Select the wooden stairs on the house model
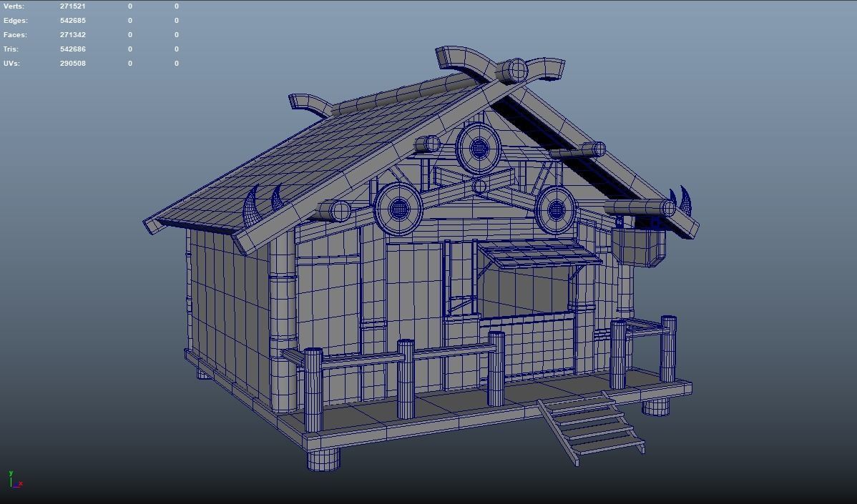The height and width of the screenshot is (504, 857). coord(590,428)
